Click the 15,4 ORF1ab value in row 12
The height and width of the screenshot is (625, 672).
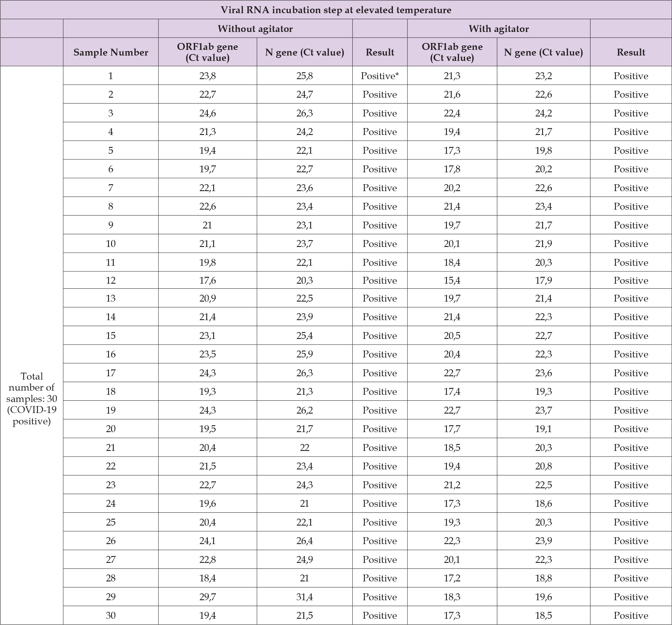coord(452,280)
